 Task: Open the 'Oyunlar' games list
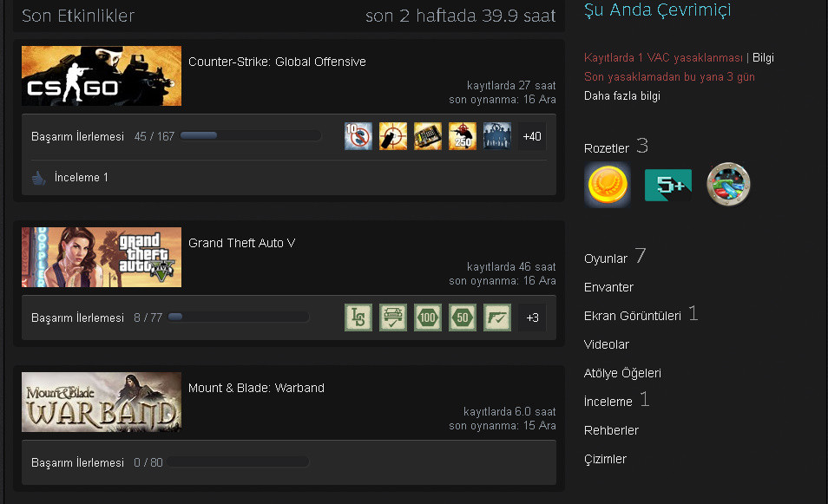click(x=606, y=259)
